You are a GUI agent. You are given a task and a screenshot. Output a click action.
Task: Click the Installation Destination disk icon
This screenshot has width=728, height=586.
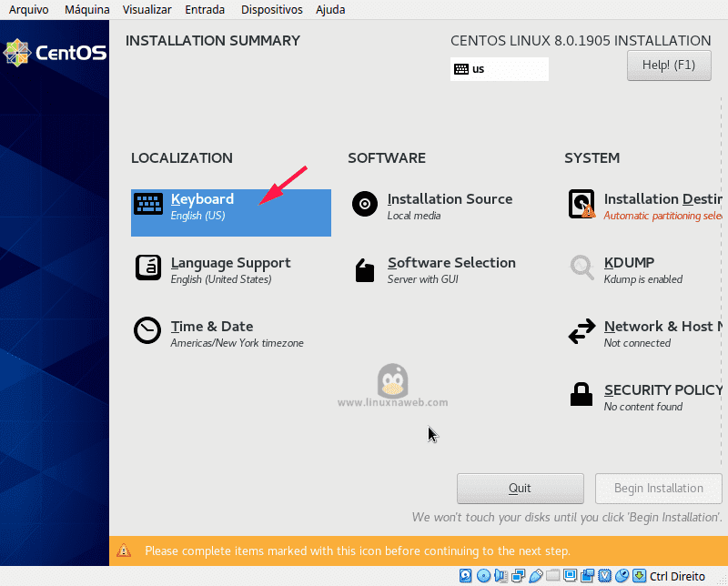(581, 204)
